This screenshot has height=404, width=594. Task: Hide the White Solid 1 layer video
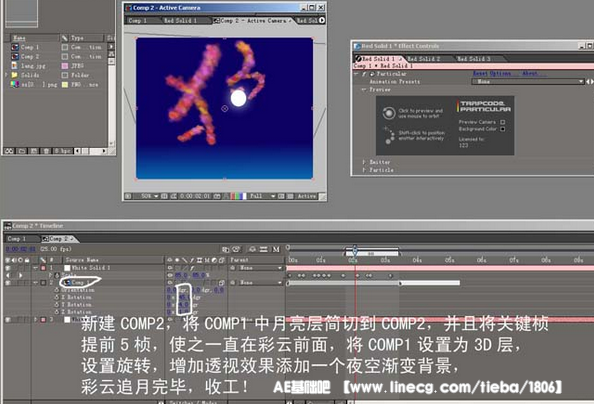[x=8, y=268]
